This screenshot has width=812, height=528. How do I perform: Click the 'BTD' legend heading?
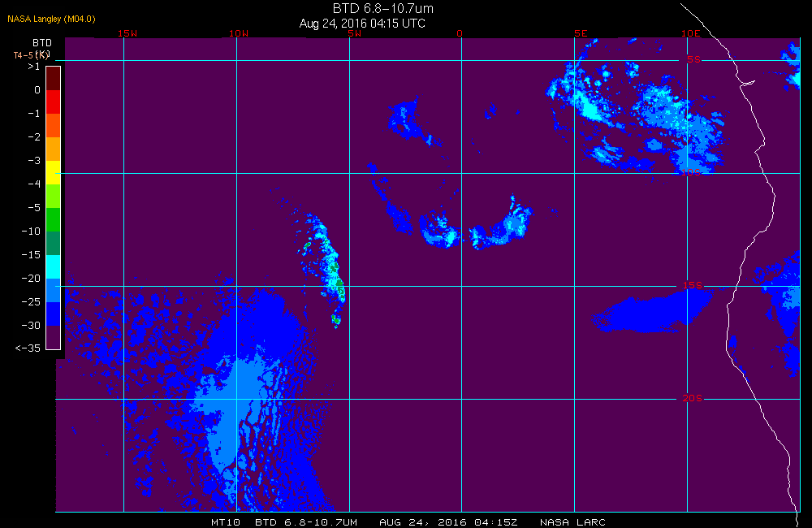tap(42, 43)
